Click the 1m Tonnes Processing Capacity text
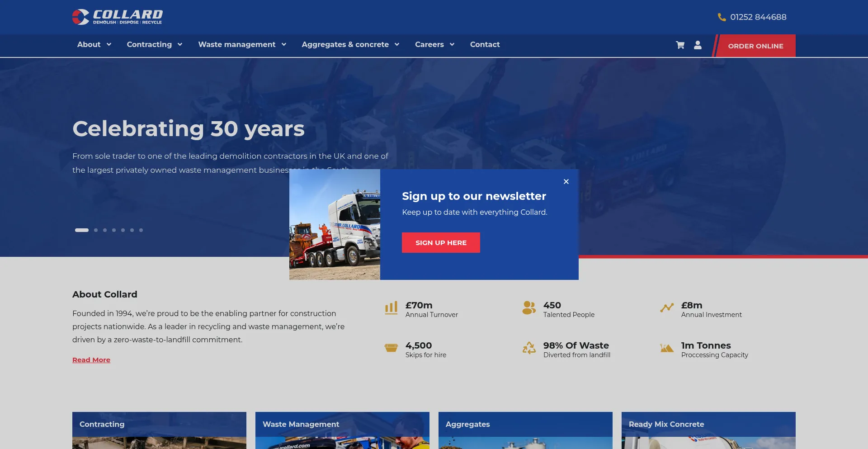Viewport: 868px width, 449px height. click(715, 350)
